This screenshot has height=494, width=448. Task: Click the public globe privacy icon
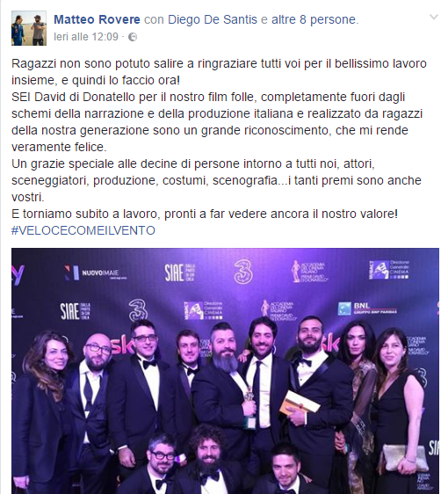click(x=133, y=37)
